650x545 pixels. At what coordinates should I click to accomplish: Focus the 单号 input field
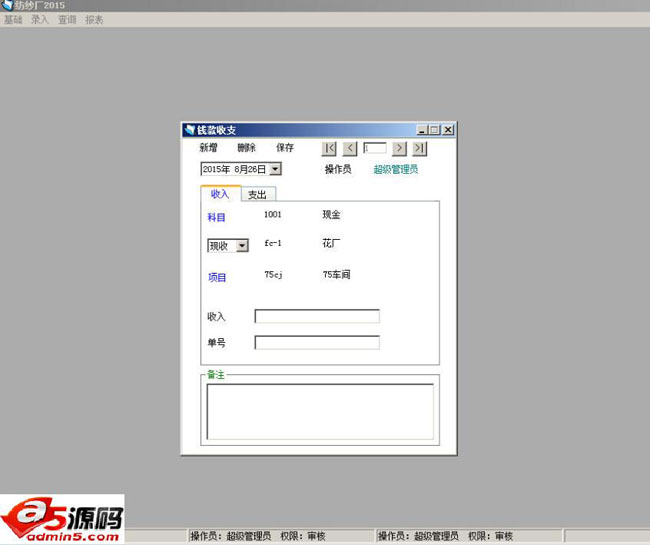point(317,342)
